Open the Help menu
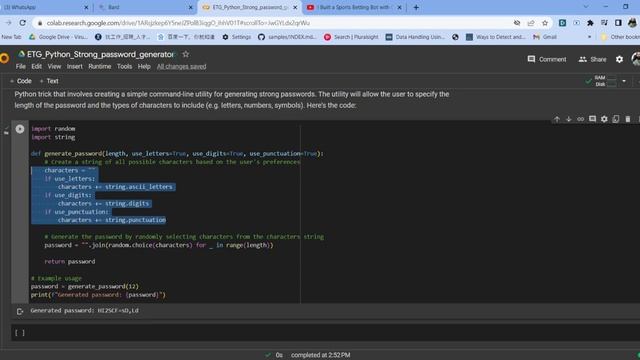This screenshot has width=640, height=360. 144,67
